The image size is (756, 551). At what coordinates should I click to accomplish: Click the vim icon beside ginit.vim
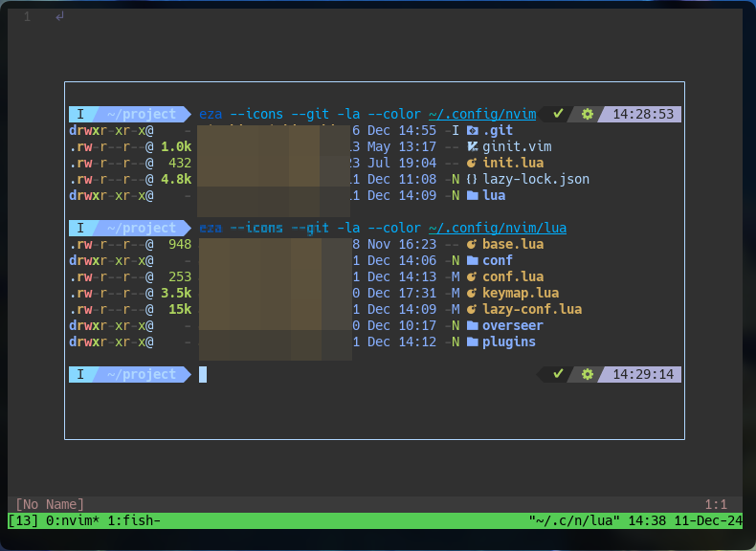click(472, 146)
